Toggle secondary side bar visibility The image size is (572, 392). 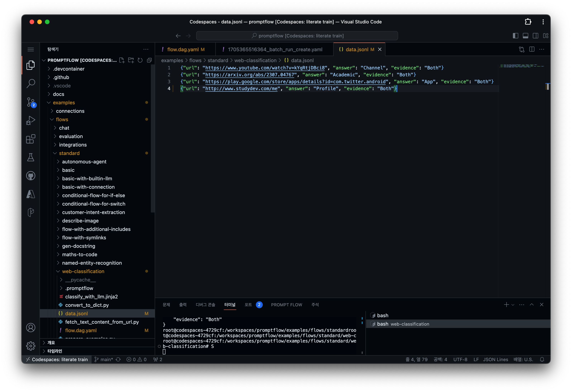pyautogui.click(x=535, y=36)
